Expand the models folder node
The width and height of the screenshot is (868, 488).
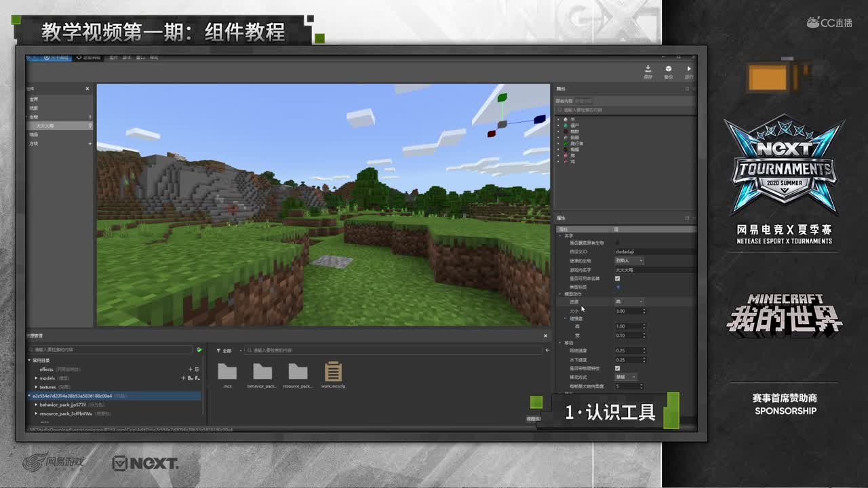click(x=36, y=378)
